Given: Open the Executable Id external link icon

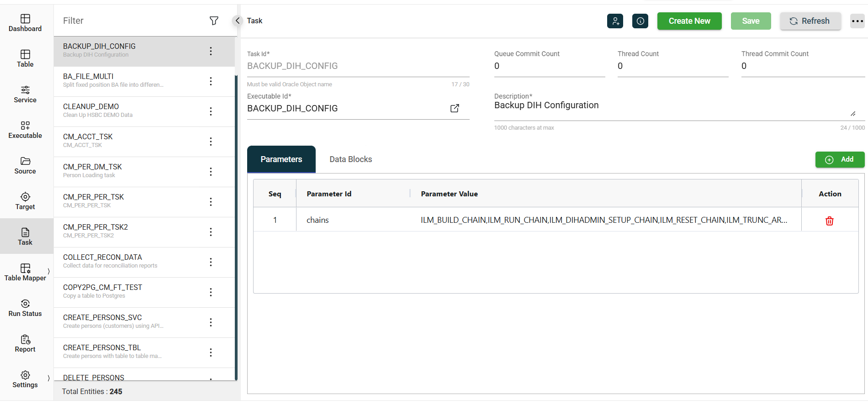Looking at the screenshot, I should pyautogui.click(x=455, y=108).
